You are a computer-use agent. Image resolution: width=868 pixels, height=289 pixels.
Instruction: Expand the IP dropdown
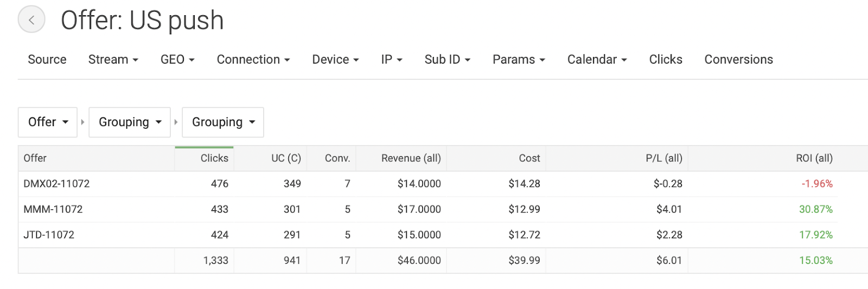[391, 60]
